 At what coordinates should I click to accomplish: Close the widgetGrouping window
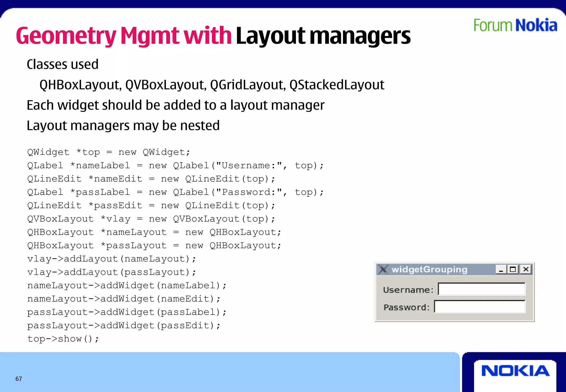click(526, 269)
